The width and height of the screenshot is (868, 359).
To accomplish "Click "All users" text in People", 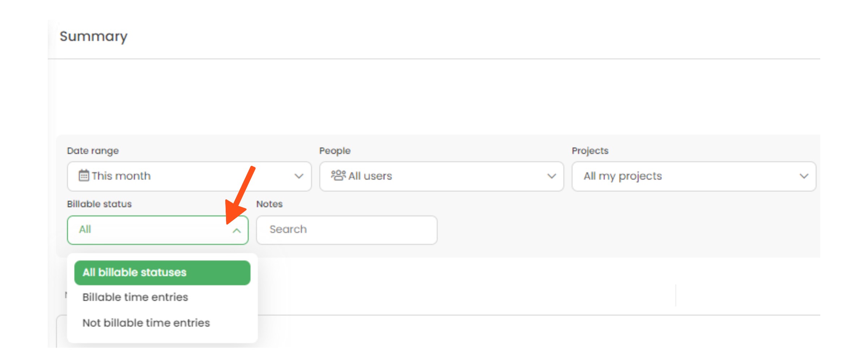I will click(x=370, y=176).
